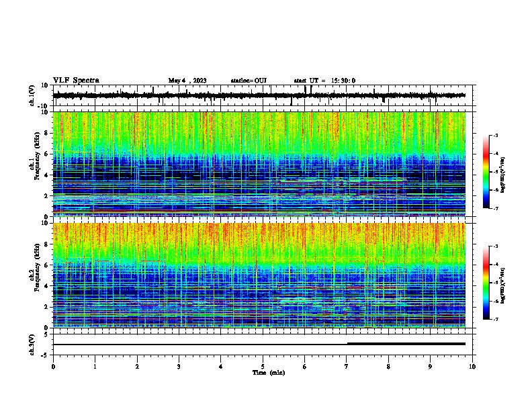
Task: Click the "-3" label on ch.1 color scale
Action: point(495,135)
